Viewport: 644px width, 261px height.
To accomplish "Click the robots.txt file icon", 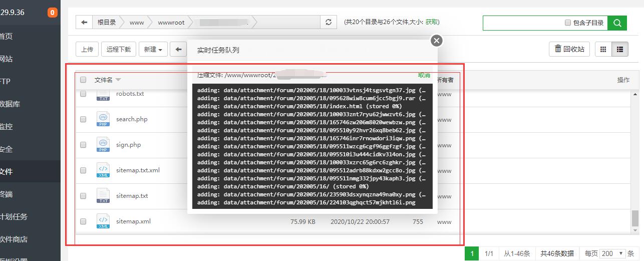I will pos(103,95).
